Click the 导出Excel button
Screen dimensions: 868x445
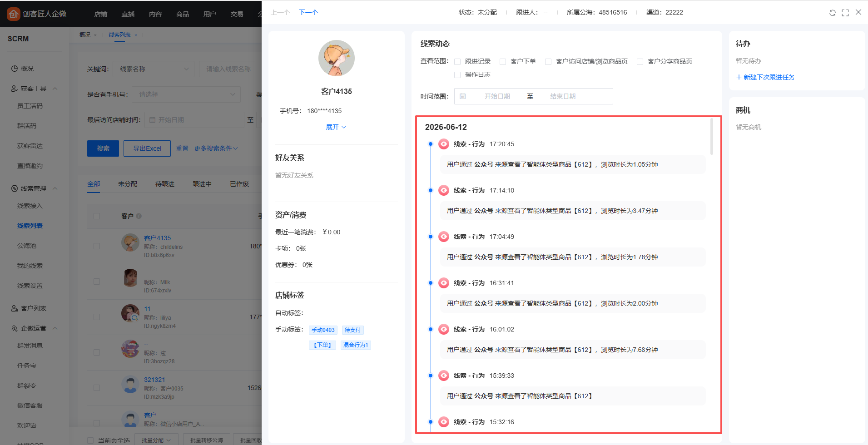coord(147,148)
